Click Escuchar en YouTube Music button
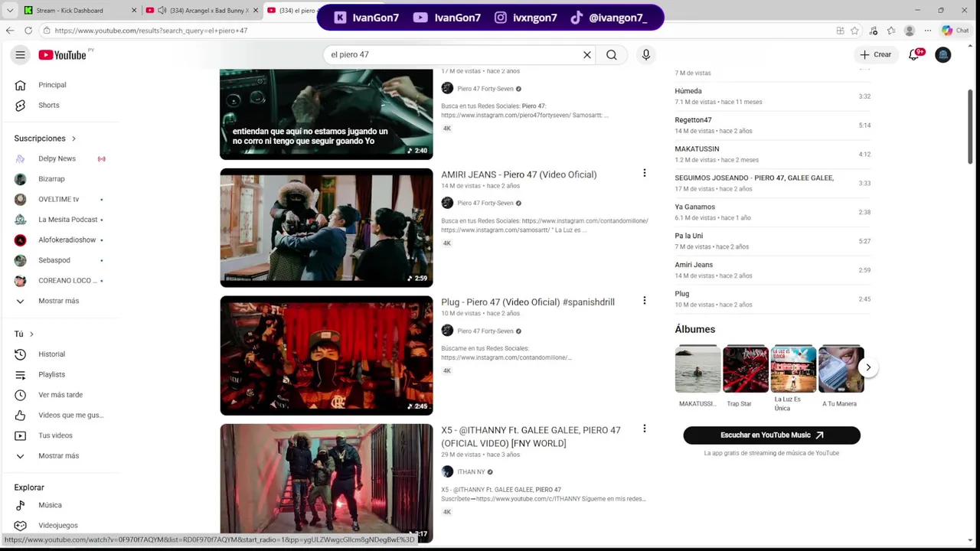Screen dimensions: 980x551 coord(772,435)
